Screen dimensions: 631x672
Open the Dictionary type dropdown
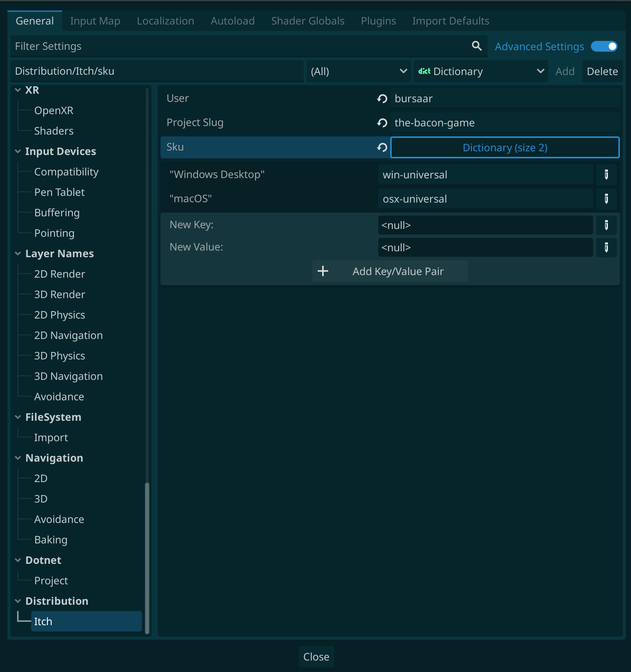pyautogui.click(x=480, y=71)
